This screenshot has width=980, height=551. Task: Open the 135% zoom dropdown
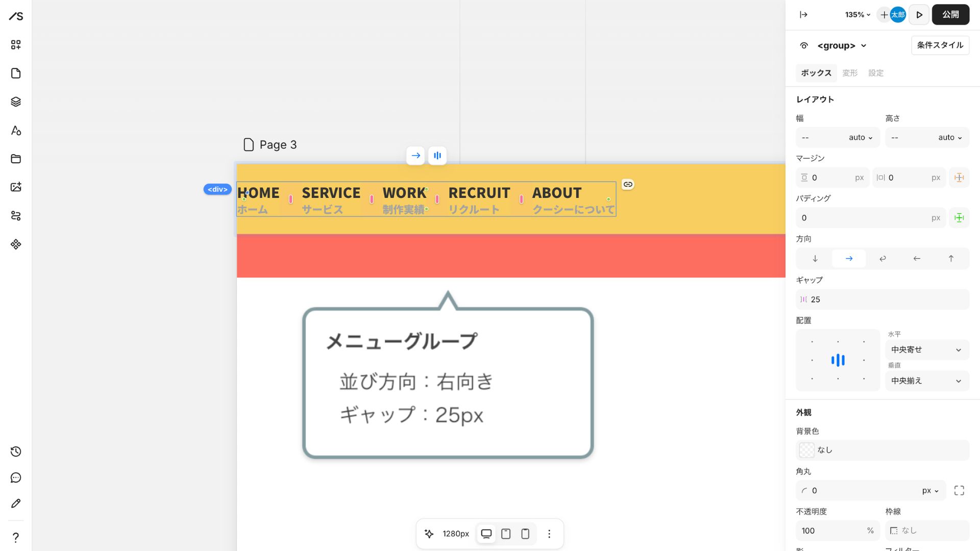(856, 14)
